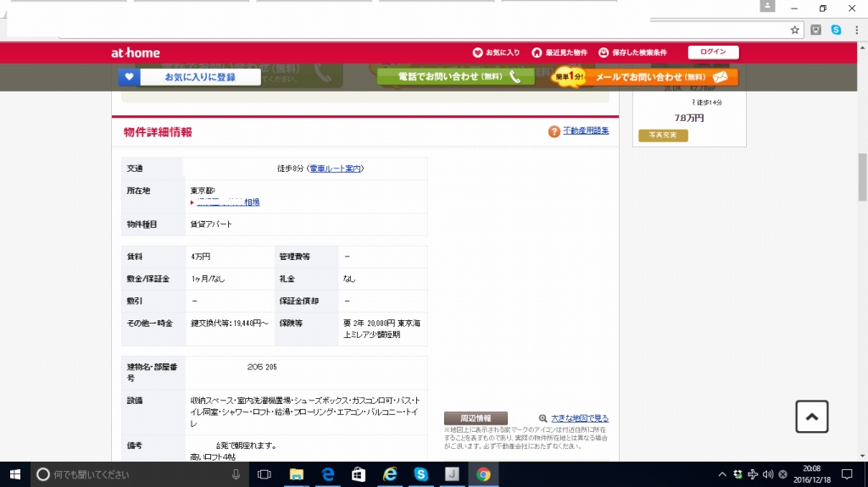
Task: Open 不動産用語集 glossary link
Action: [x=586, y=130]
